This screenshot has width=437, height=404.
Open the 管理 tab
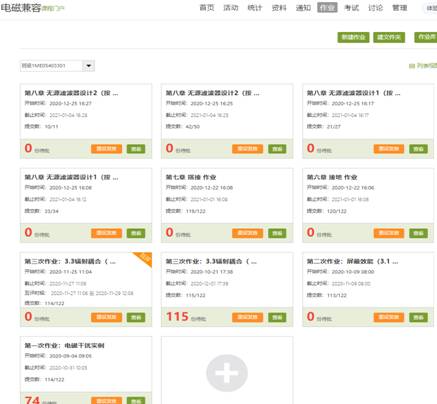point(400,8)
